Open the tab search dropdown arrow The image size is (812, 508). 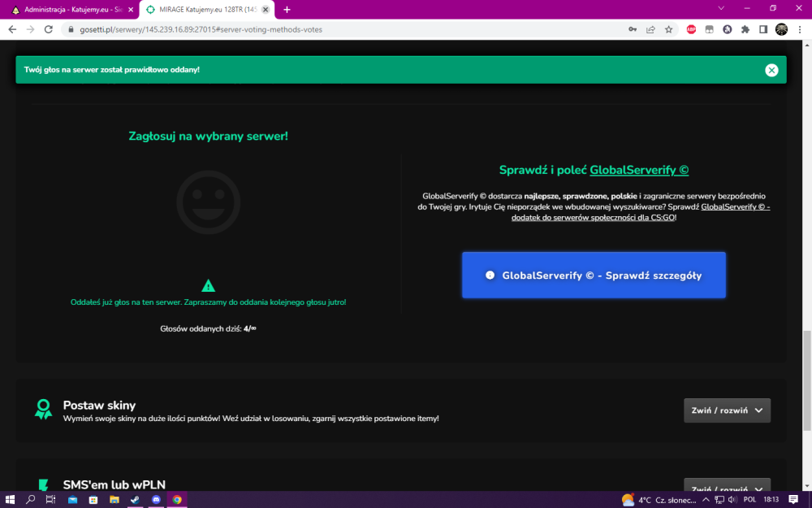pyautogui.click(x=721, y=8)
